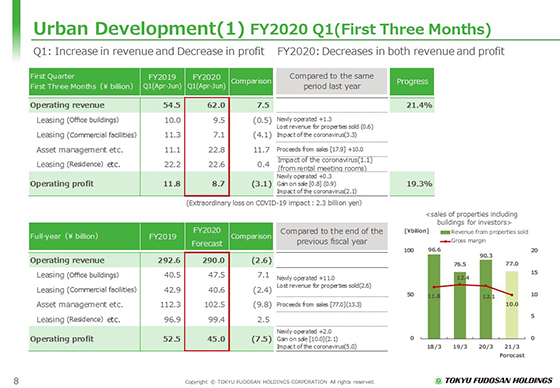Viewport: 560px width, 388px height.
Task: Click the '21/3' axis label
Action: coord(512,347)
